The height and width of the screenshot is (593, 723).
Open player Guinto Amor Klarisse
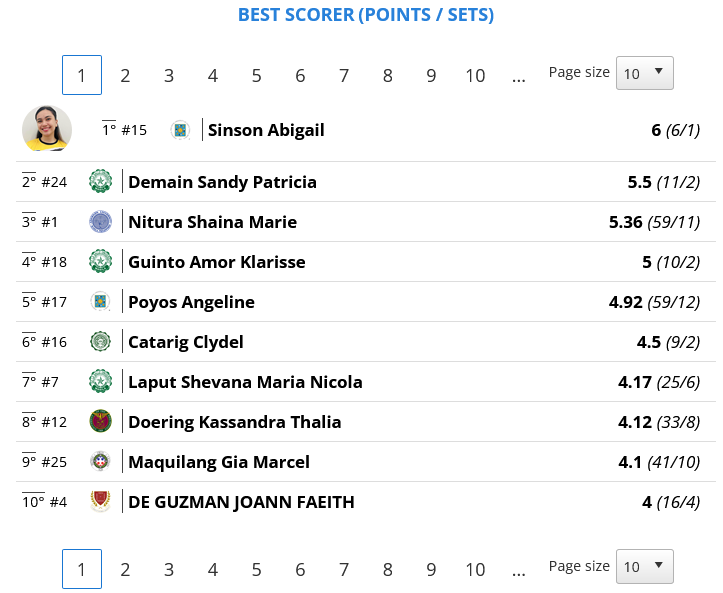pyautogui.click(x=217, y=262)
